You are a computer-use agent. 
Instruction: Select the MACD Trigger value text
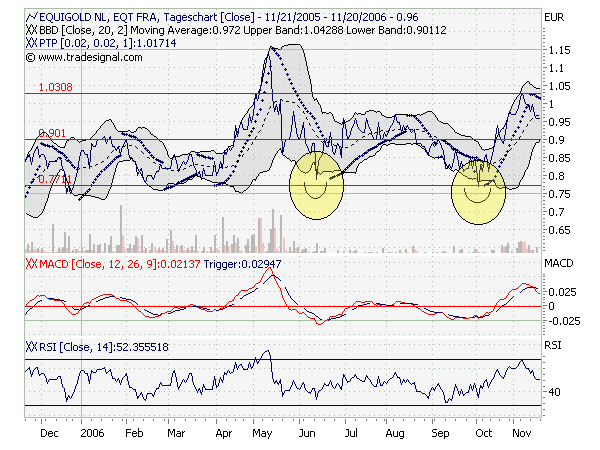(x=184, y=261)
